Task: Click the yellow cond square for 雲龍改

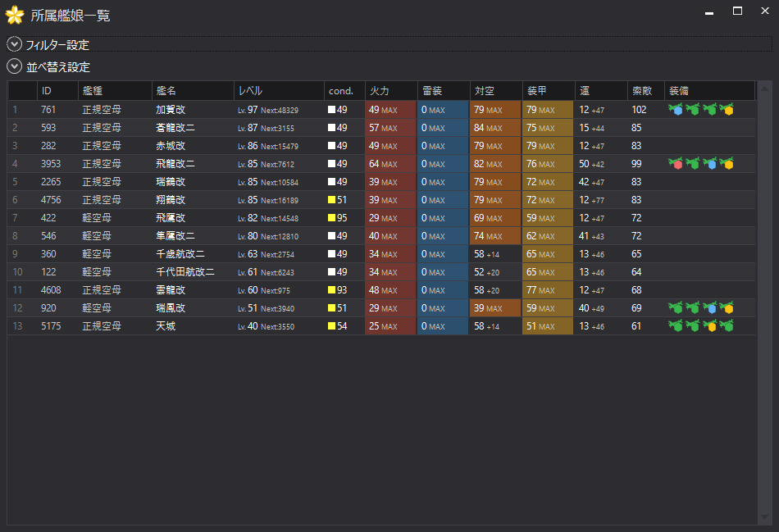Action: 331,290
